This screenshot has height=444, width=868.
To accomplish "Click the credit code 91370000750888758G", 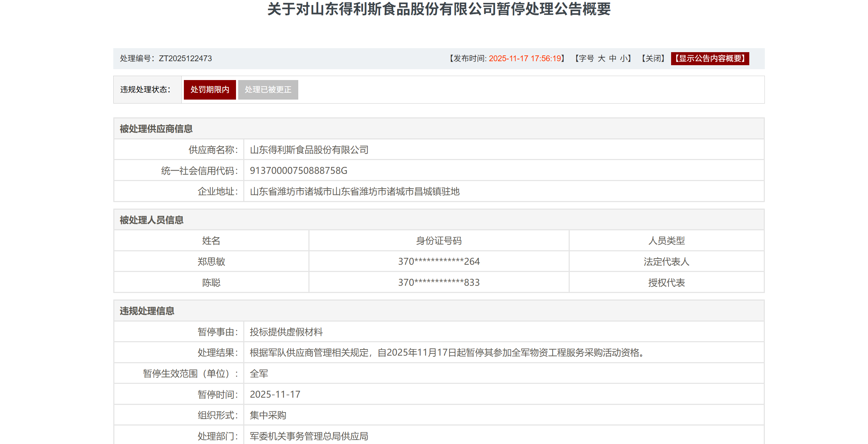I will (298, 171).
